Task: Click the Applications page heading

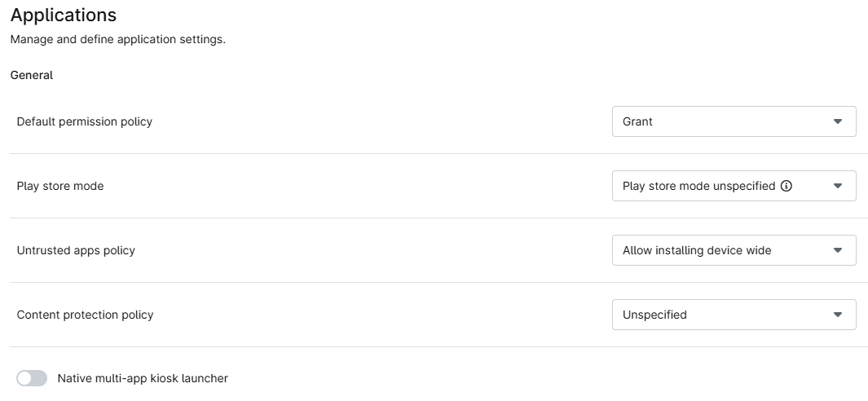Action: (x=64, y=15)
